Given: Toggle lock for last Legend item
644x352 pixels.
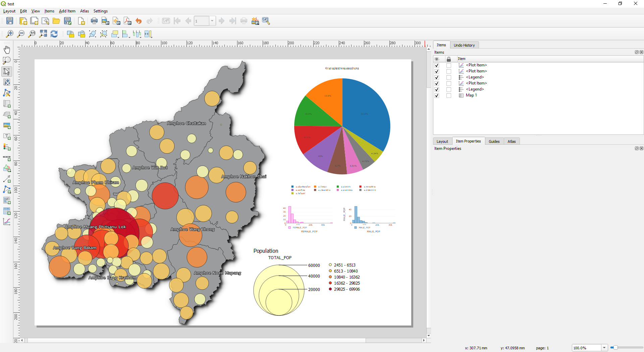Looking at the screenshot, I should (x=449, y=90).
